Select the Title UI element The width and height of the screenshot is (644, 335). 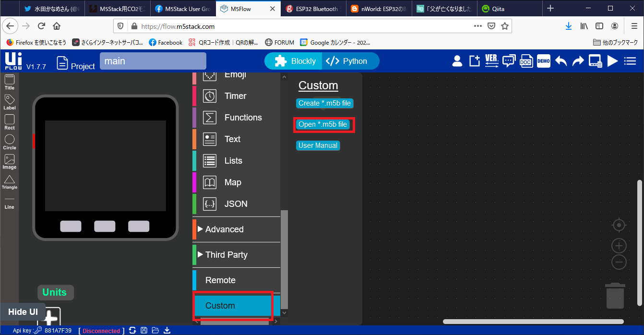10,82
